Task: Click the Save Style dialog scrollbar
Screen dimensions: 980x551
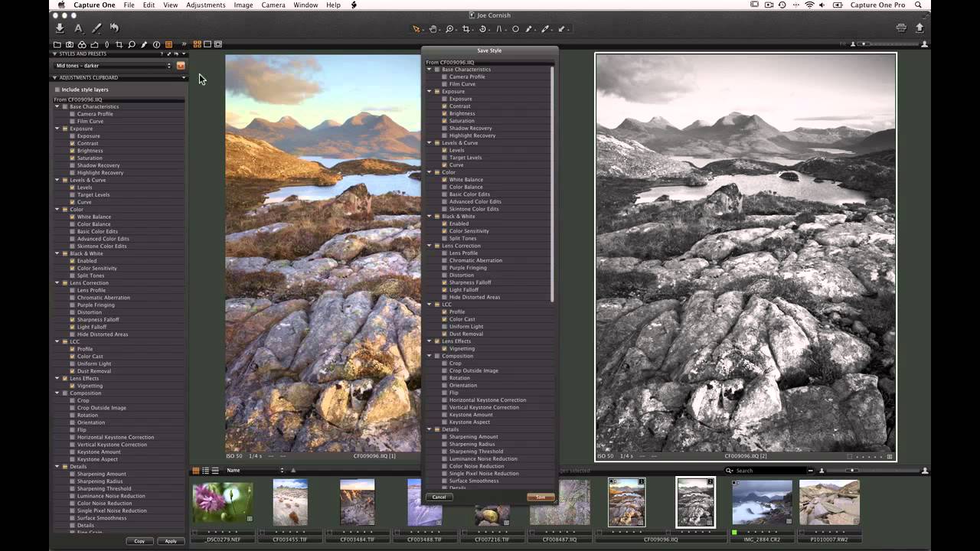Action: (552, 184)
